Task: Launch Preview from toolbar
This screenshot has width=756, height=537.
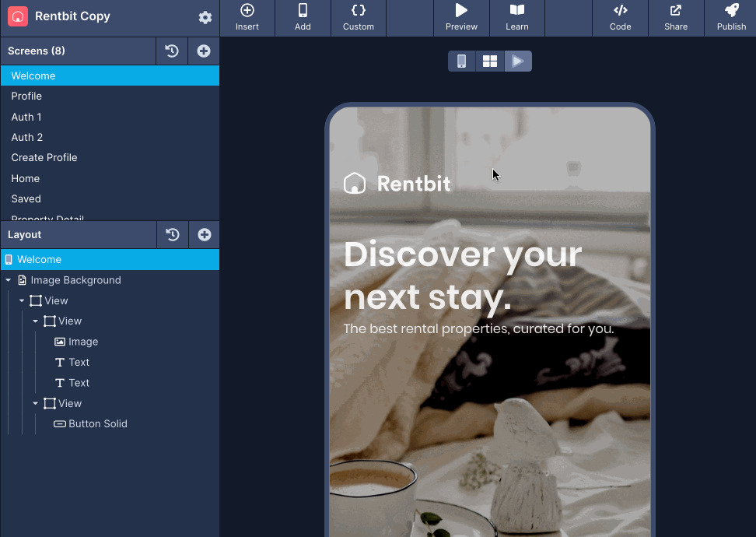Action: pyautogui.click(x=461, y=18)
